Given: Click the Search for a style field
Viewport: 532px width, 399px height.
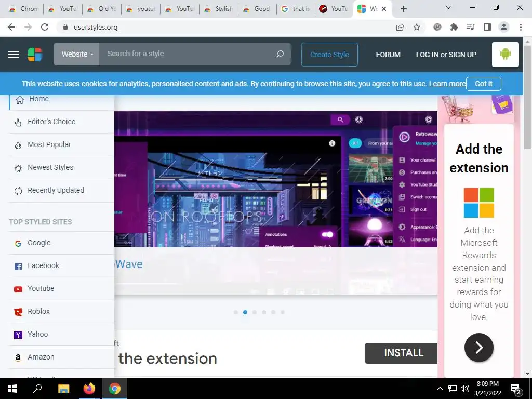Looking at the screenshot, I should tap(187, 54).
